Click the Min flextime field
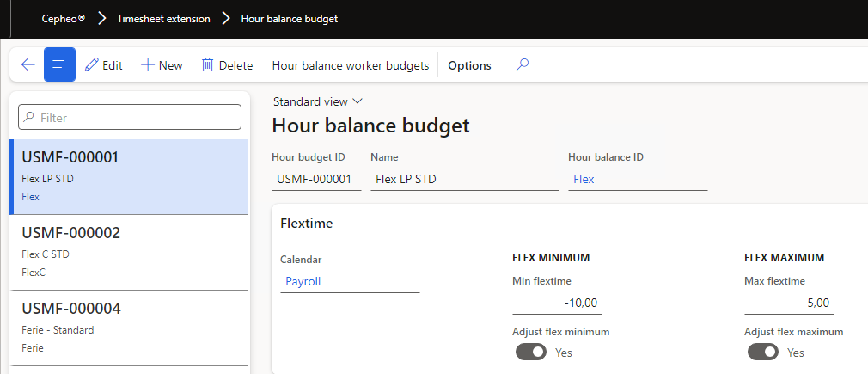Screen dimensions: 868x374 tap(556, 303)
